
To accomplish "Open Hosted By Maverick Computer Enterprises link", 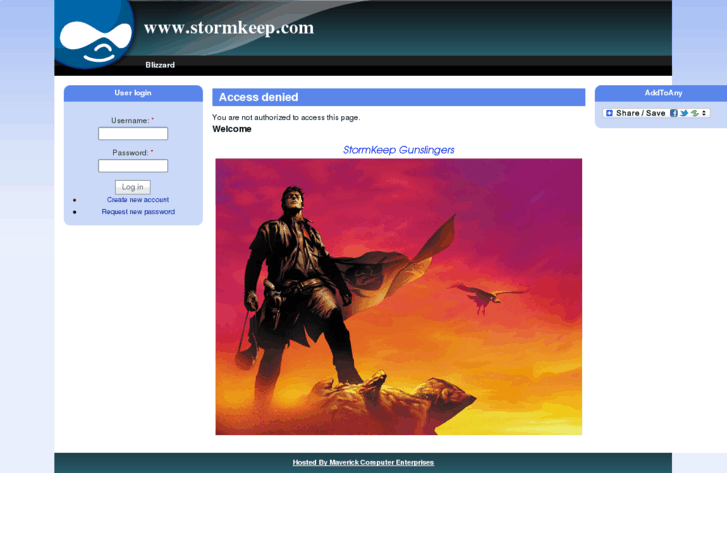I will pos(363,462).
